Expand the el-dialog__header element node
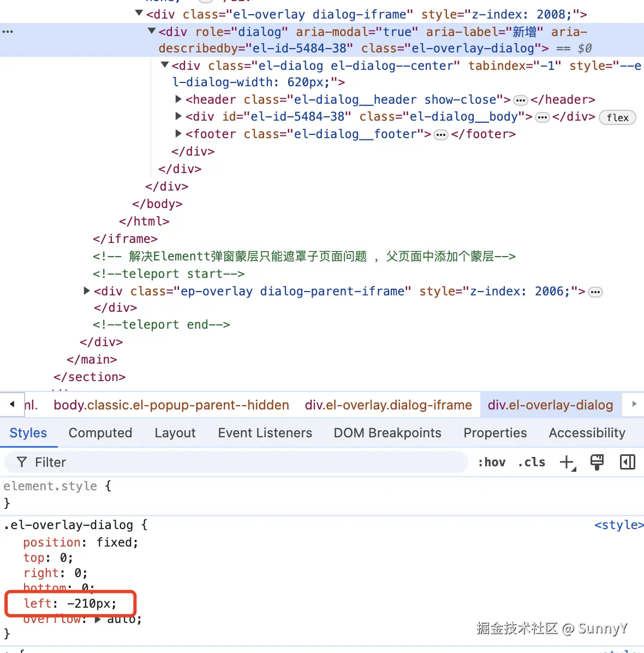The width and height of the screenshot is (644, 653). pos(178,99)
